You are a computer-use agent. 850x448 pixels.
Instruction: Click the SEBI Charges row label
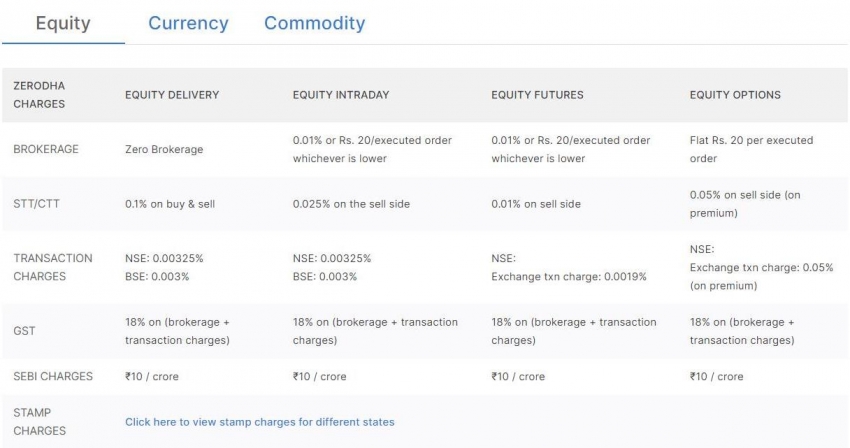[53, 376]
